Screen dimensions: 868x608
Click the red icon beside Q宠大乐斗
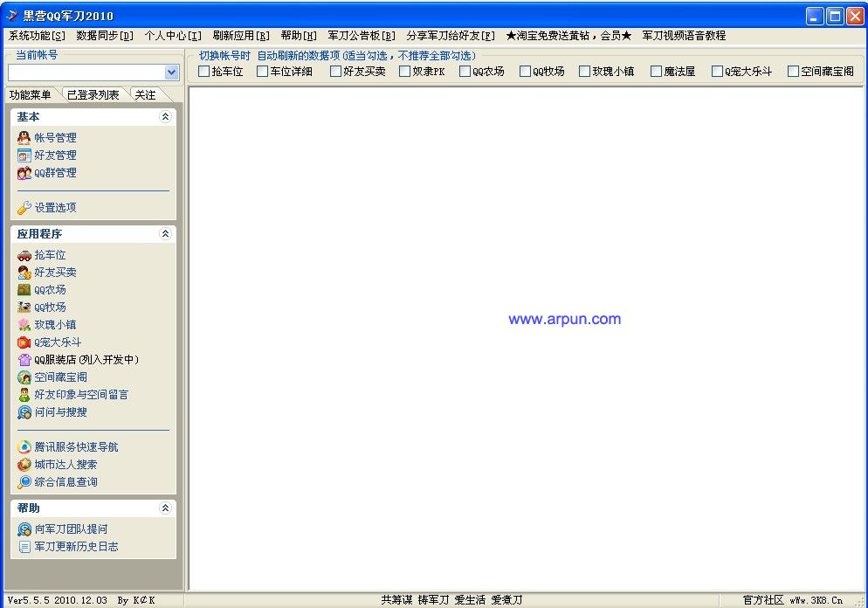point(24,342)
